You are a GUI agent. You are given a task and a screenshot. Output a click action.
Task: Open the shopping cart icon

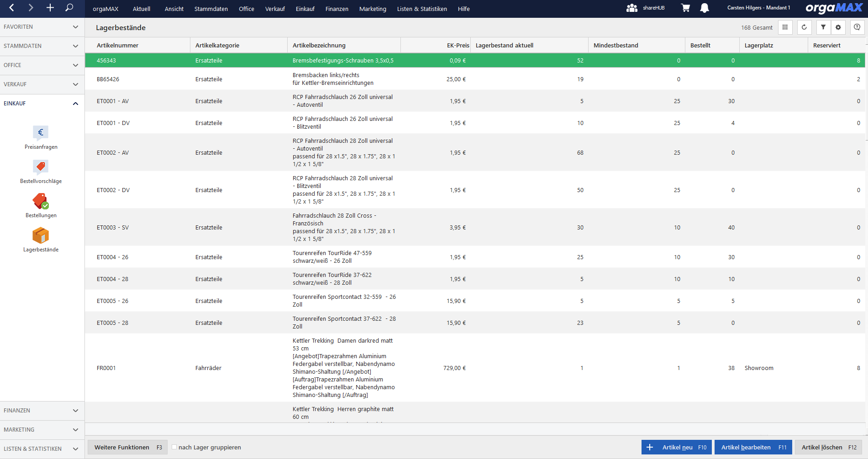point(685,8)
